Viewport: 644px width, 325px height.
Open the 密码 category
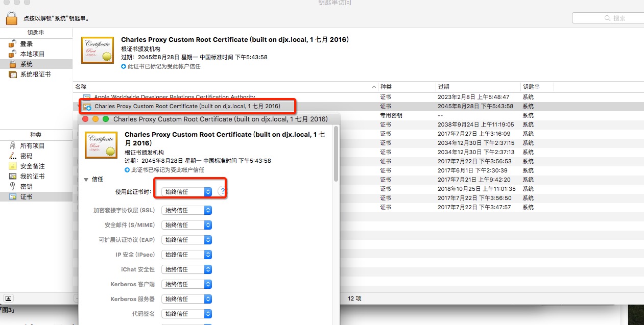(26, 156)
